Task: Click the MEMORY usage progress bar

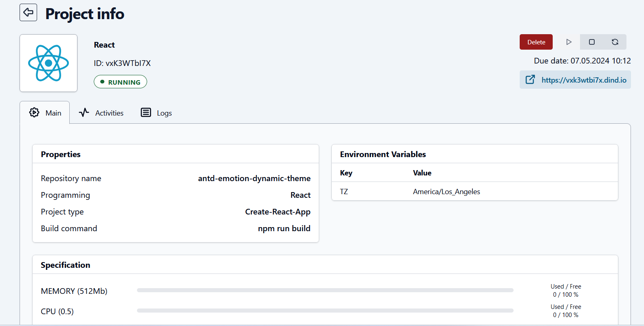Action: 325,290
